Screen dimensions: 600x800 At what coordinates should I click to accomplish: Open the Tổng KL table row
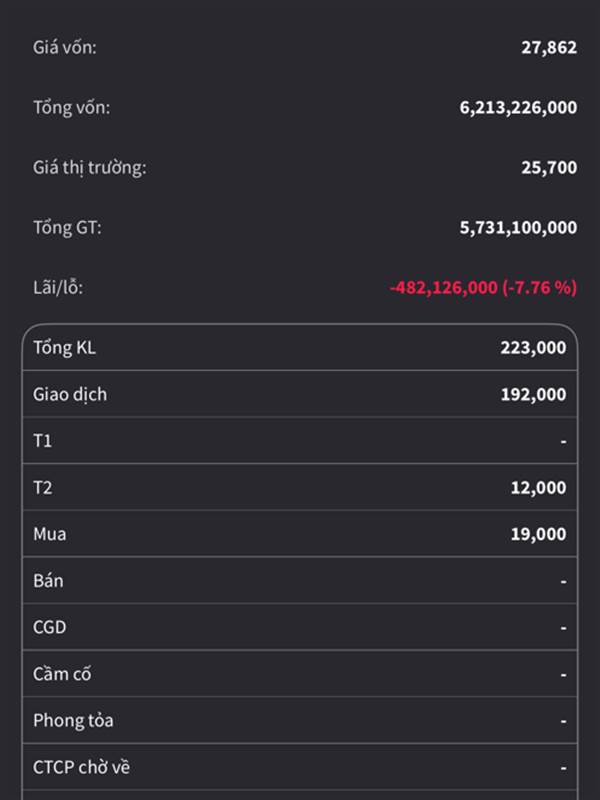coord(300,347)
